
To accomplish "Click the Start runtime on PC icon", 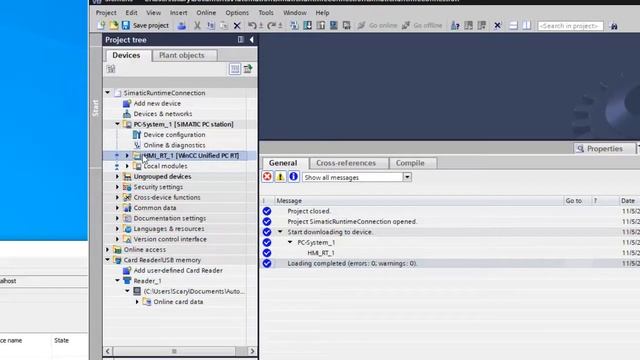I will click(x=347, y=26).
